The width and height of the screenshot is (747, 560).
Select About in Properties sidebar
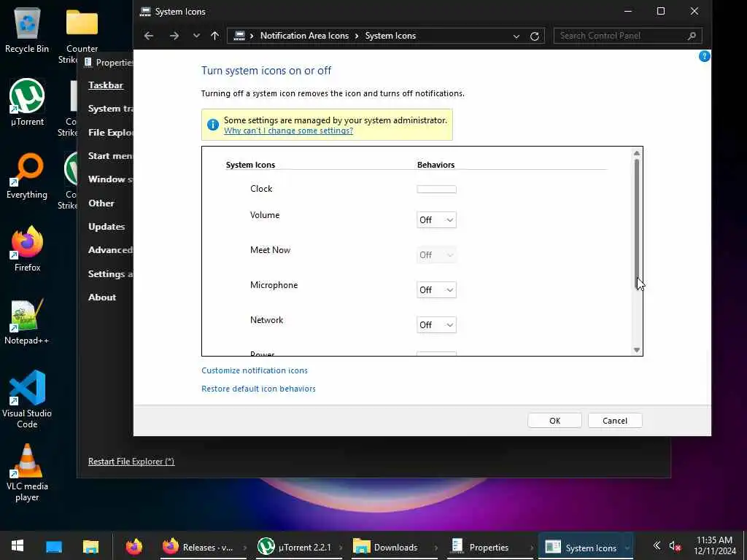[102, 297]
